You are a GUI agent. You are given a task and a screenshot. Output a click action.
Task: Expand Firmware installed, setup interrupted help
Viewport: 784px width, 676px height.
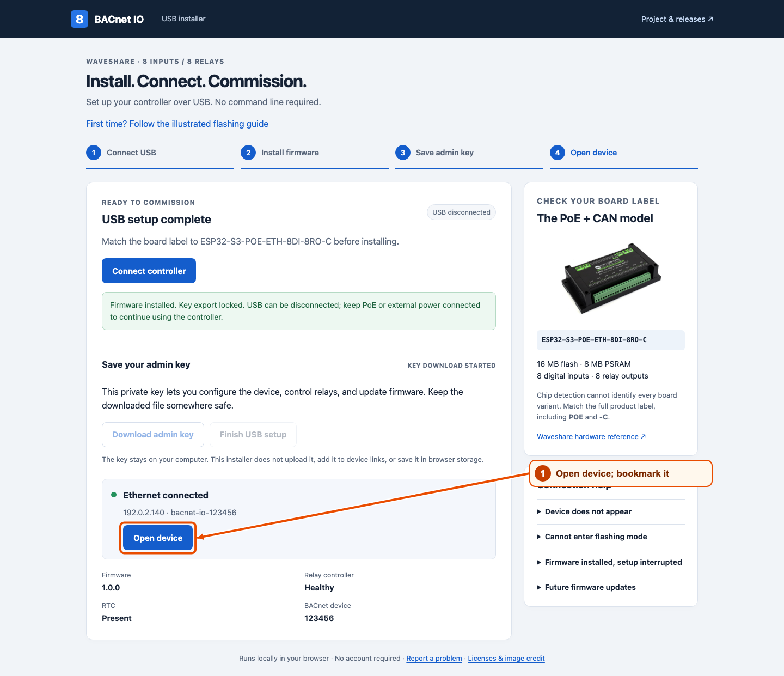tap(611, 562)
